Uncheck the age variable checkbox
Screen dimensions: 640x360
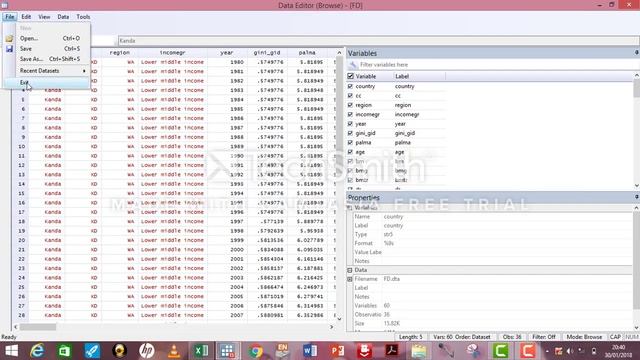click(x=350, y=152)
